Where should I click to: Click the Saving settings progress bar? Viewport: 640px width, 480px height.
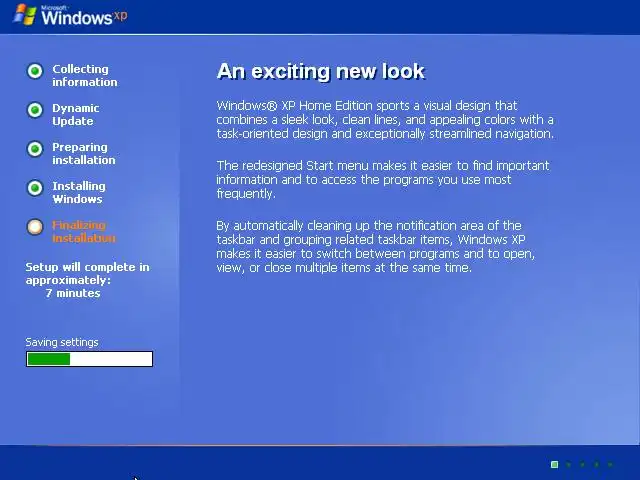point(89,359)
